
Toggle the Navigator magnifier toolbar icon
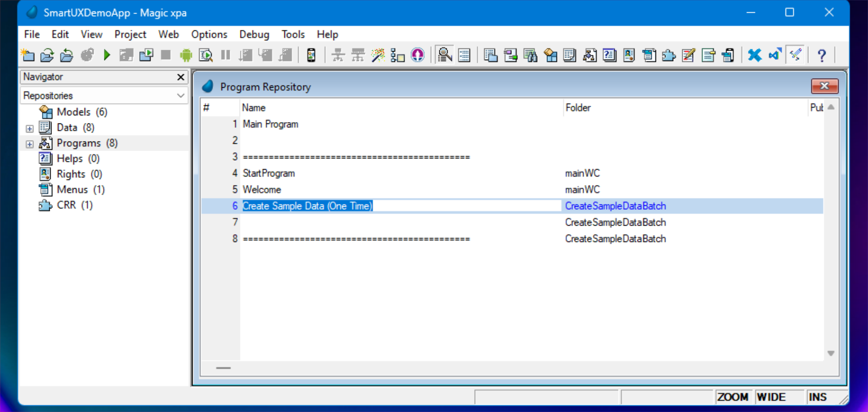[x=445, y=55]
